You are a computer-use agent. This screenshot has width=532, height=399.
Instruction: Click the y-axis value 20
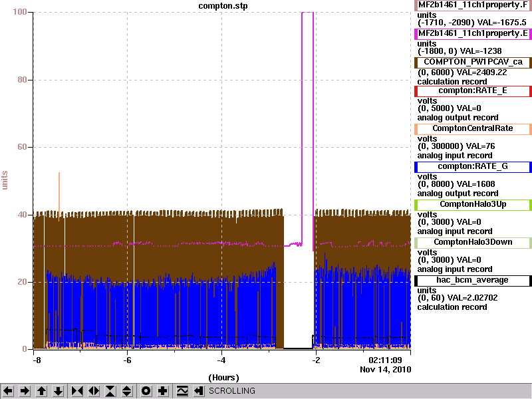[22, 282]
